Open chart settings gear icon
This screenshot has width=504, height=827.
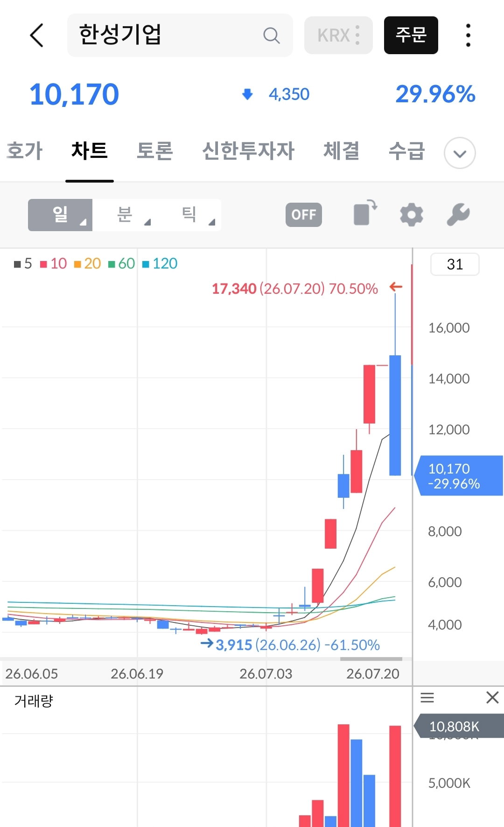[411, 215]
